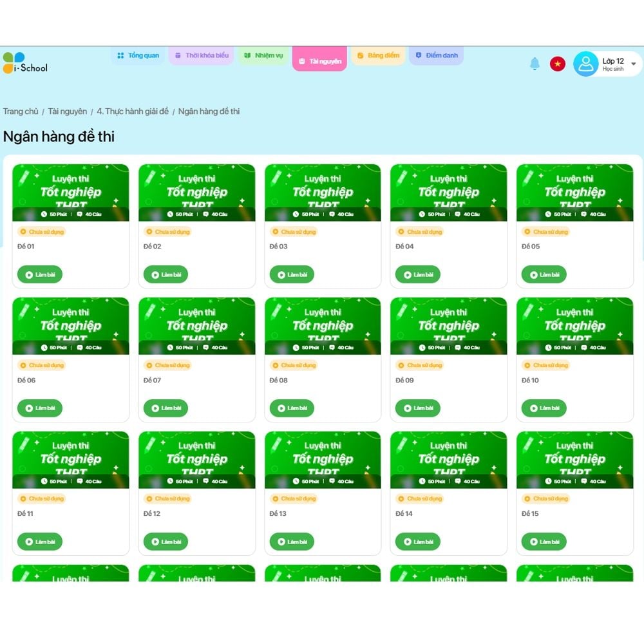The height and width of the screenshot is (644, 644).
Task: Open the Đề 07 exam thumbnail
Action: point(196,326)
